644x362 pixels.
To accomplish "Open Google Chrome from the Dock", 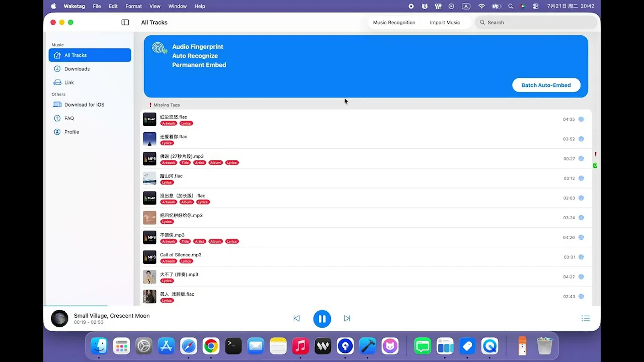I will (x=211, y=346).
